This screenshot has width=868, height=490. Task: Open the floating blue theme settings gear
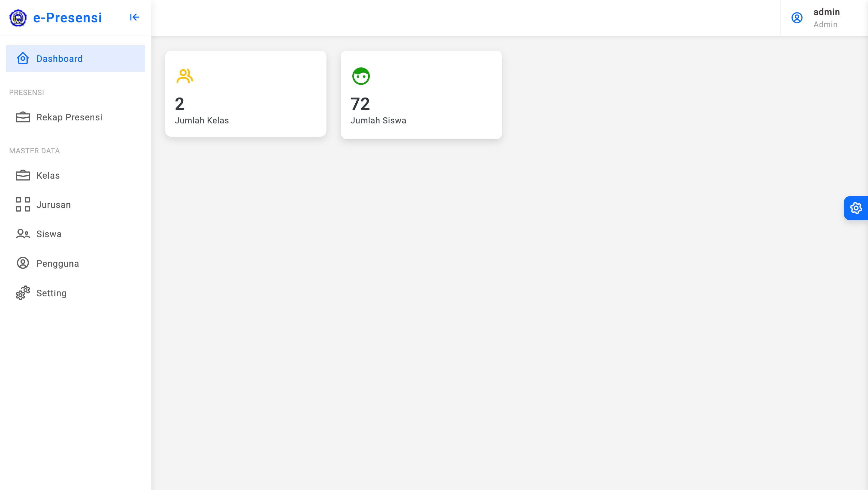tap(856, 208)
